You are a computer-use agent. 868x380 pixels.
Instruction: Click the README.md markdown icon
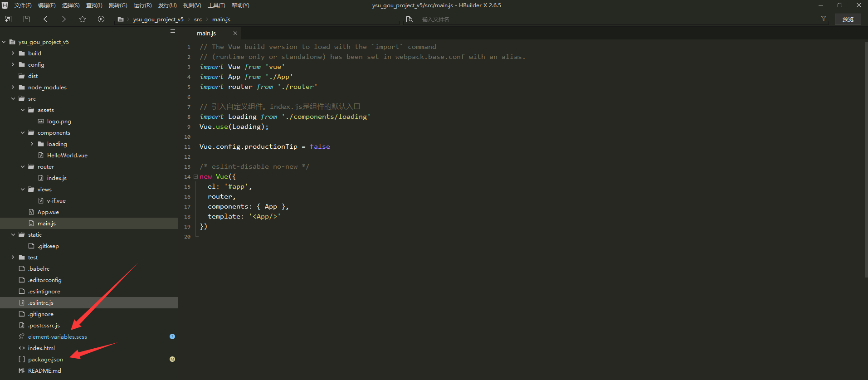pyautogui.click(x=22, y=370)
